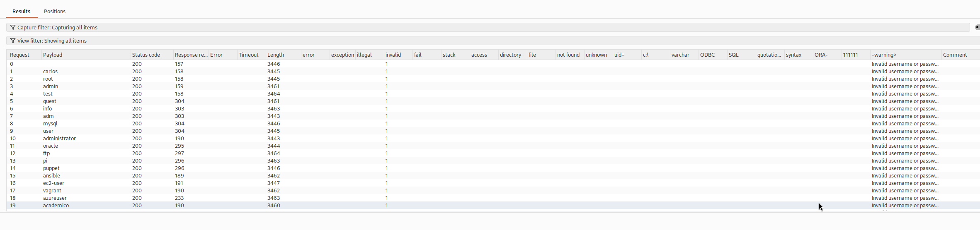
Task: Click the illegal column header
Action: coord(369,55)
